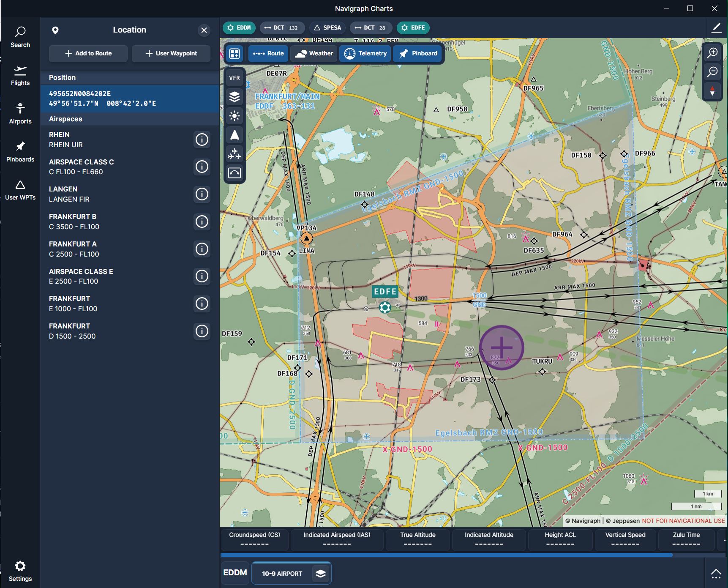Click the purple location crosshair marker
The image size is (728, 588).
coord(502,347)
